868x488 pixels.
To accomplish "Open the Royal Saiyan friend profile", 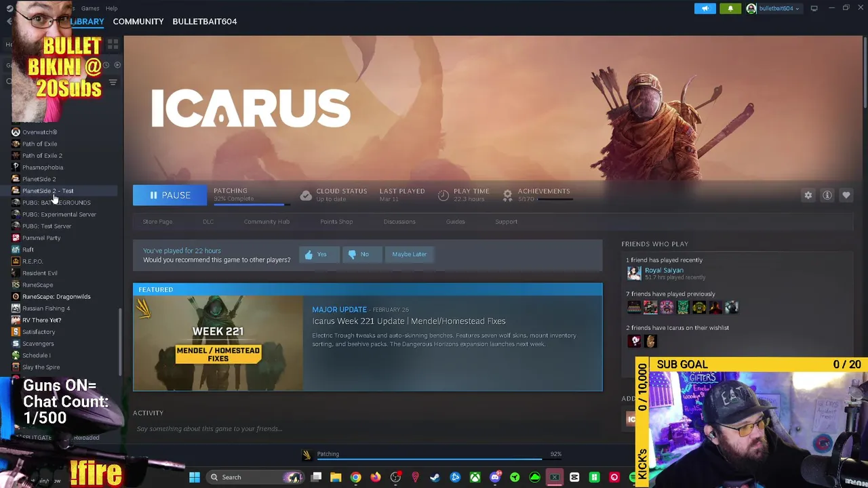I will (x=664, y=270).
